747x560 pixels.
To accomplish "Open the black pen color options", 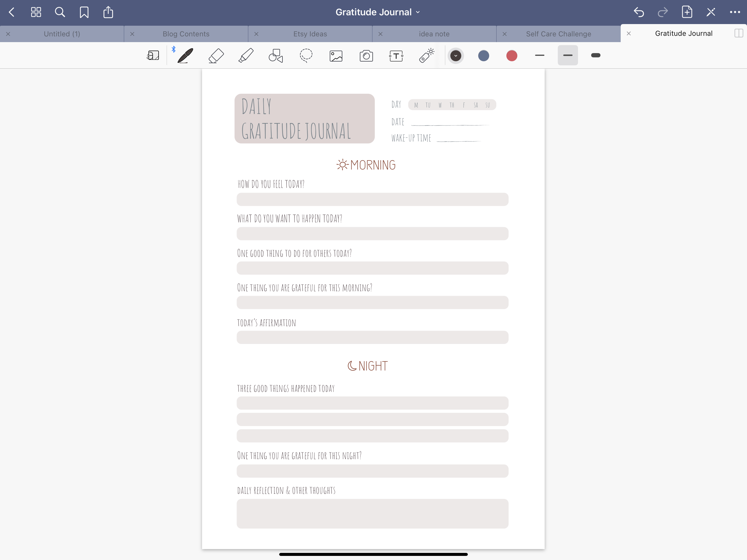I will [456, 56].
